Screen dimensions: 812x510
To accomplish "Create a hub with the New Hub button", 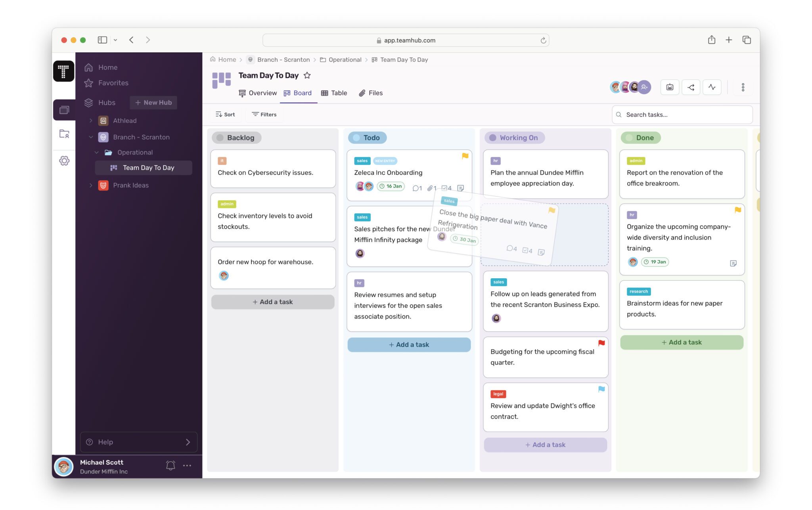I will [153, 102].
